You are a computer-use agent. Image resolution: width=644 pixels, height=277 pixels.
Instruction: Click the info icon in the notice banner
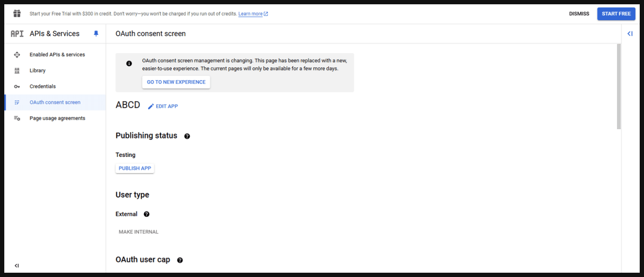click(x=129, y=63)
